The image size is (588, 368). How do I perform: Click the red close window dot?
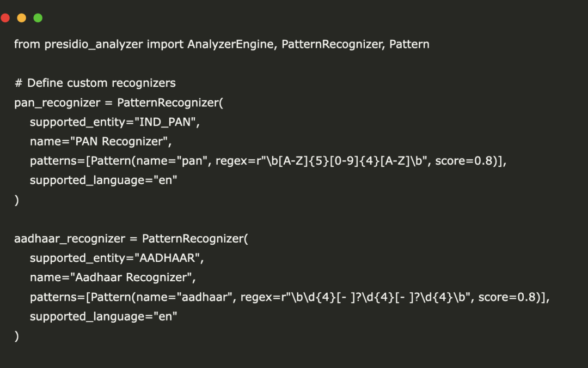[x=5, y=18]
